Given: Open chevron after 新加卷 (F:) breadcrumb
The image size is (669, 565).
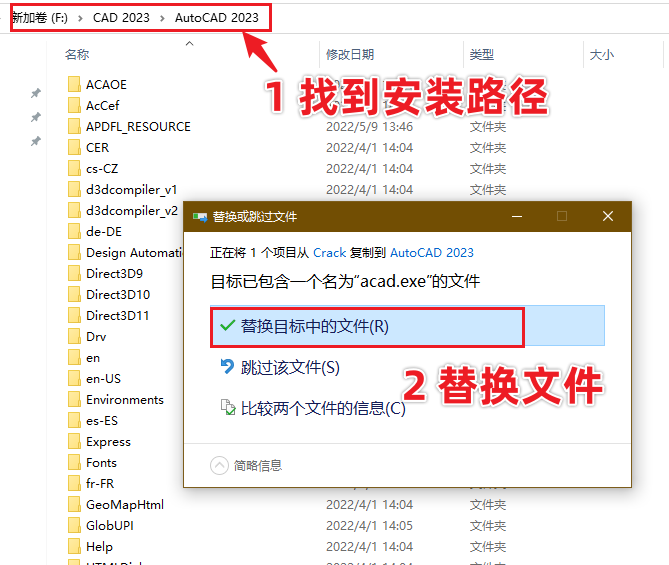Looking at the screenshot, I should pos(80,18).
